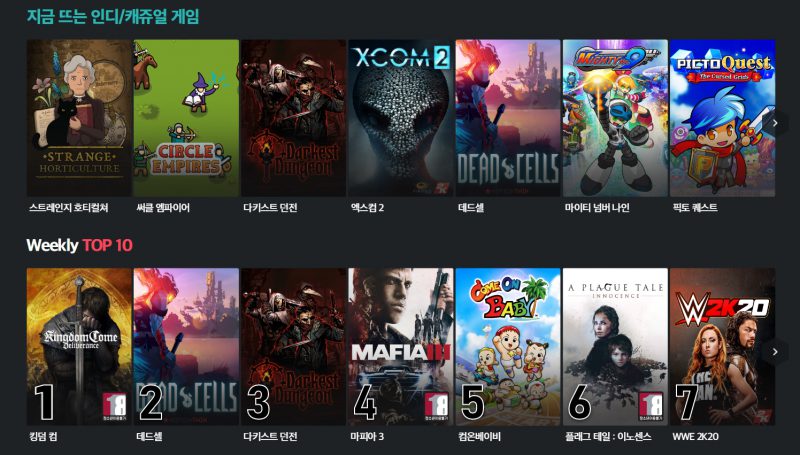This screenshot has height=455, width=800.
Task: Click the 18 age rating badge on Mafia III
Action: [x=436, y=407]
